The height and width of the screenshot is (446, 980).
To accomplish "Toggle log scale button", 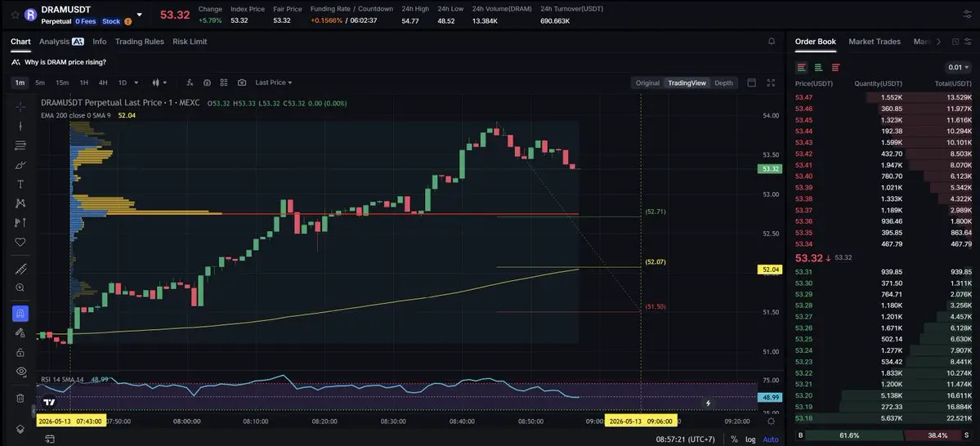I will point(750,439).
